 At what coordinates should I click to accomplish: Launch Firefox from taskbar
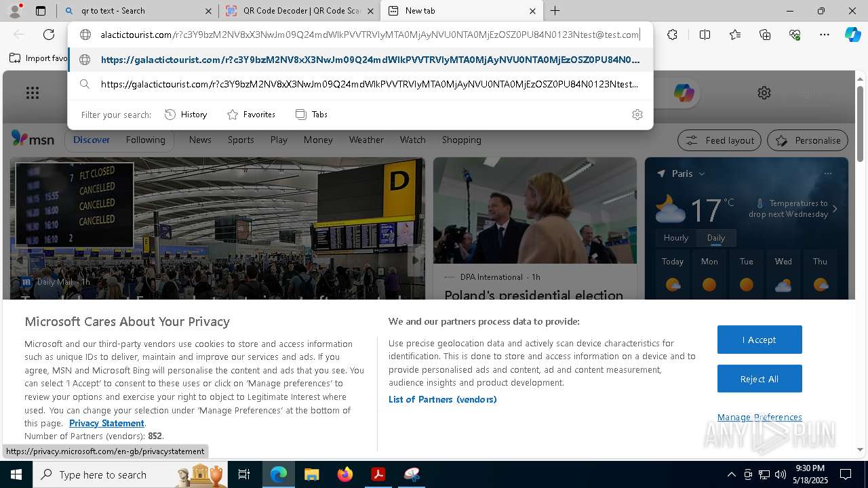point(345,474)
